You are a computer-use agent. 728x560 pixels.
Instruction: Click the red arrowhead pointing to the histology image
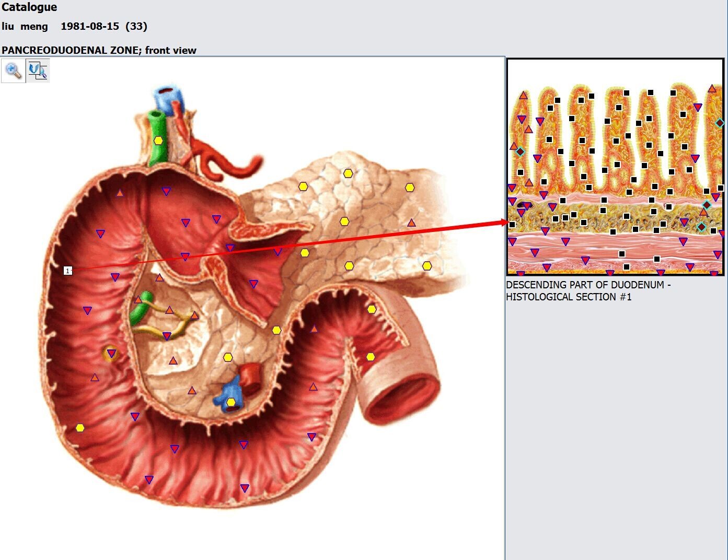[x=504, y=223]
